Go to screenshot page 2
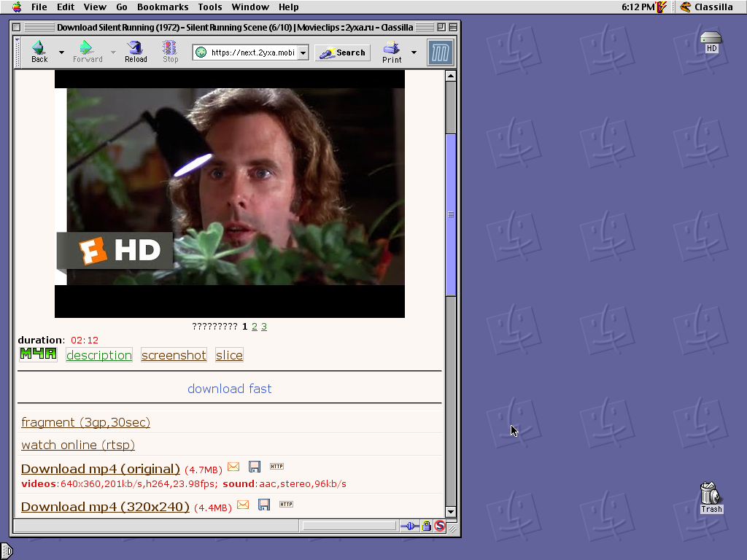 [255, 327]
